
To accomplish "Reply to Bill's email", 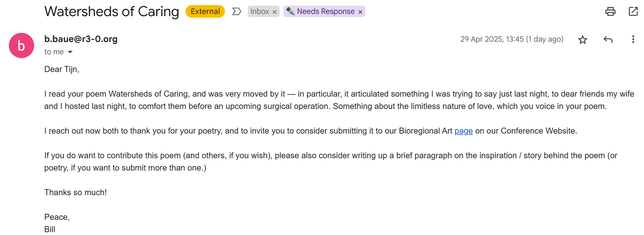I will [608, 39].
